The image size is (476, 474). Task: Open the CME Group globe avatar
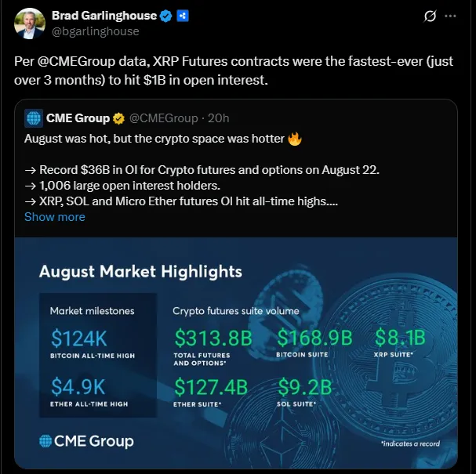(x=34, y=118)
